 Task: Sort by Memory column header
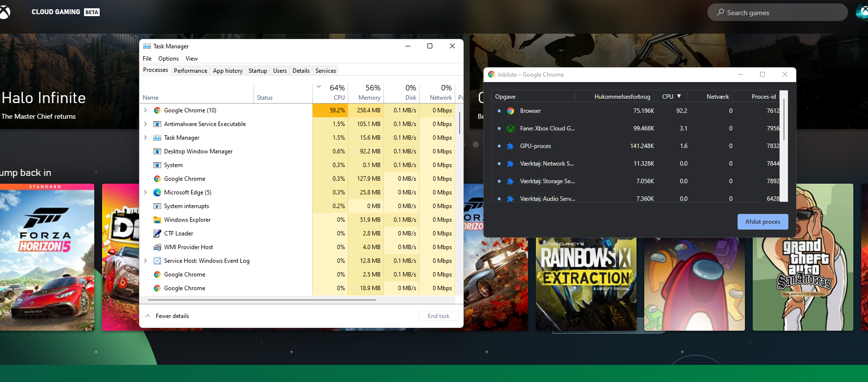tap(366, 92)
